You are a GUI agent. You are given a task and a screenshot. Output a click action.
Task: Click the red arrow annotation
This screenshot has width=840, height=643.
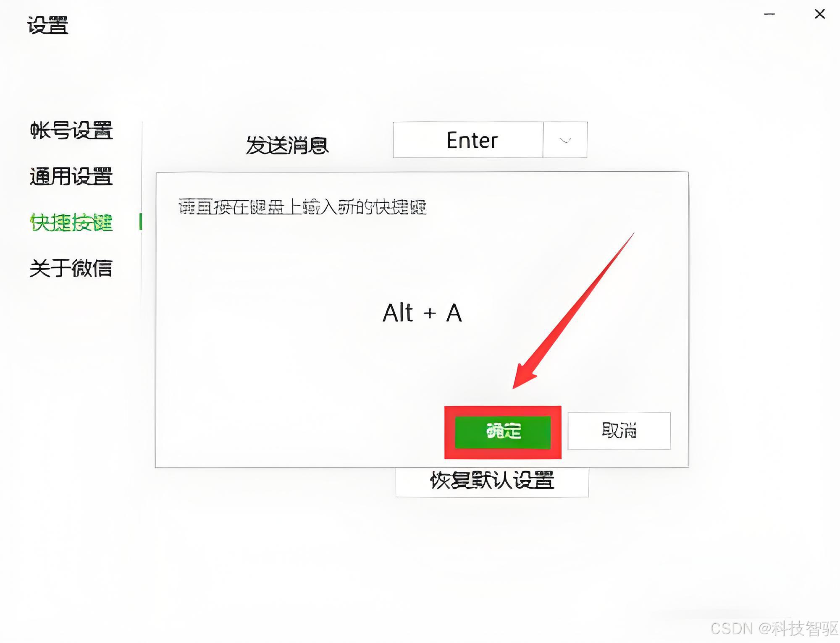pyautogui.click(x=573, y=311)
